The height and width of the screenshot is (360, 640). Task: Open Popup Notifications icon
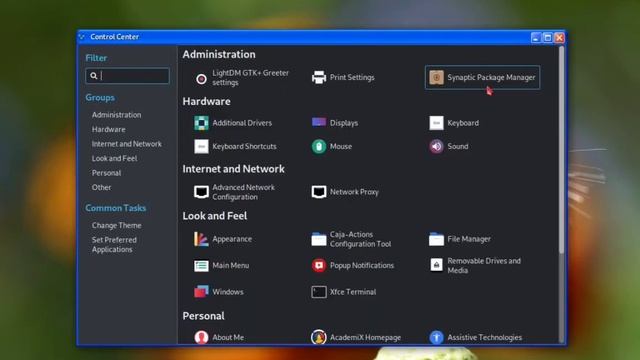[319, 265]
